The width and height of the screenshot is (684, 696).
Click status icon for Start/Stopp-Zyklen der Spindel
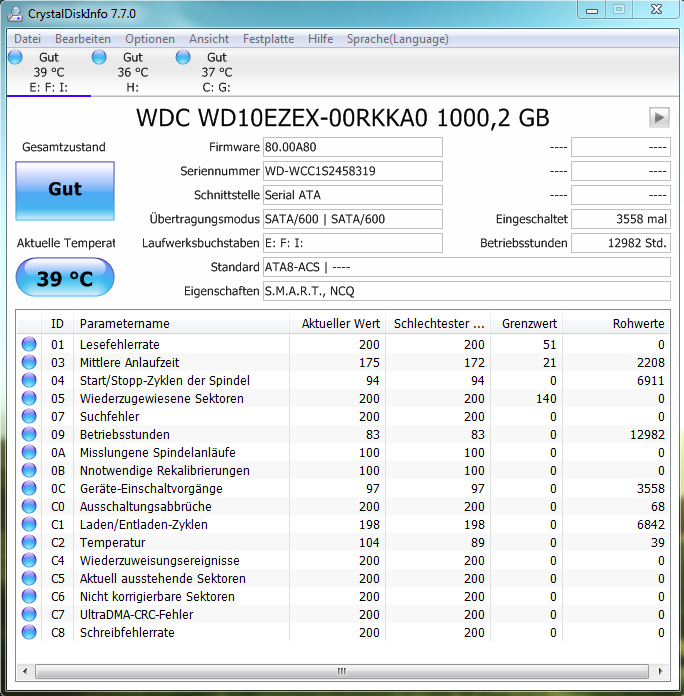(29, 380)
